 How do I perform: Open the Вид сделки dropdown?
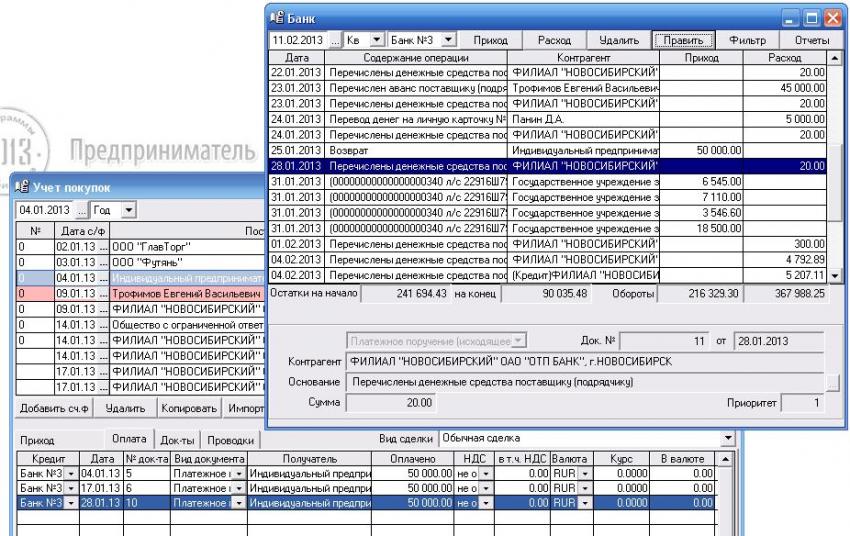(x=727, y=439)
